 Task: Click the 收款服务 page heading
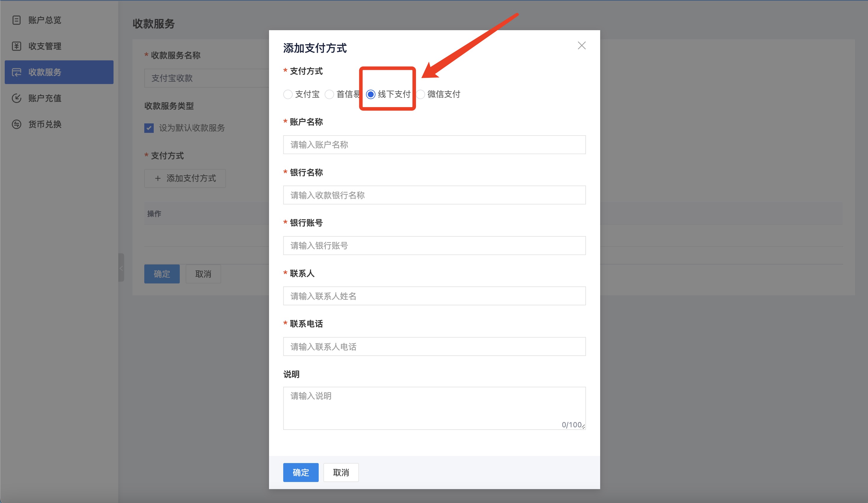click(154, 23)
